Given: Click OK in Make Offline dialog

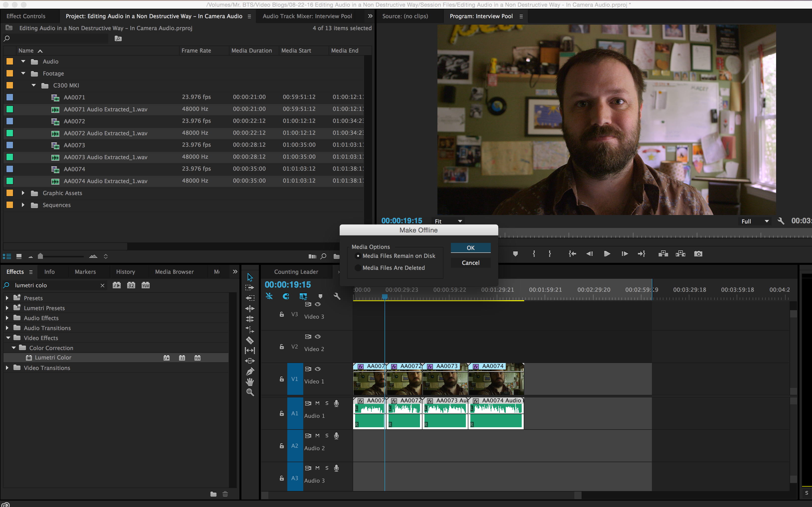Looking at the screenshot, I should pyautogui.click(x=471, y=247).
